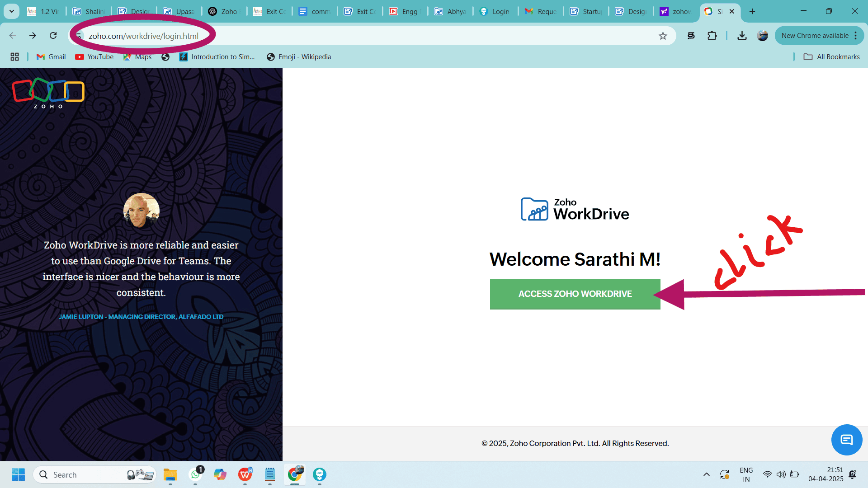Click the Zoho logo in the dark panel

[x=48, y=93]
